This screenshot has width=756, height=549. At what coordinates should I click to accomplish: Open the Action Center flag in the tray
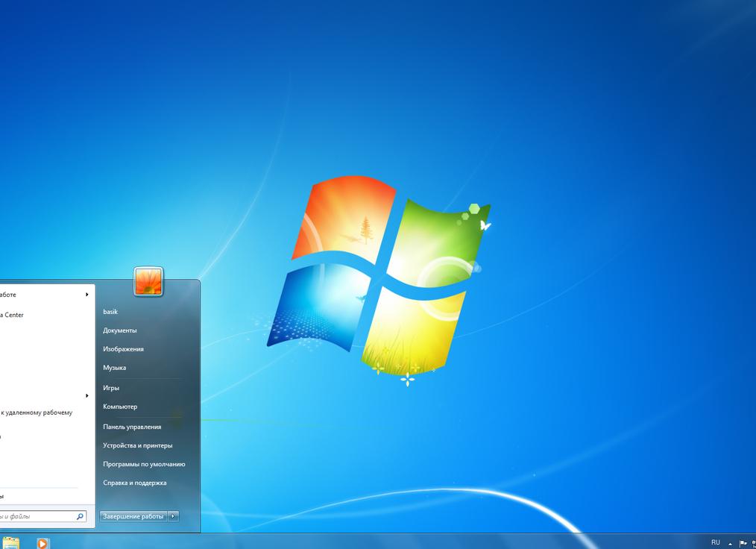point(743,543)
